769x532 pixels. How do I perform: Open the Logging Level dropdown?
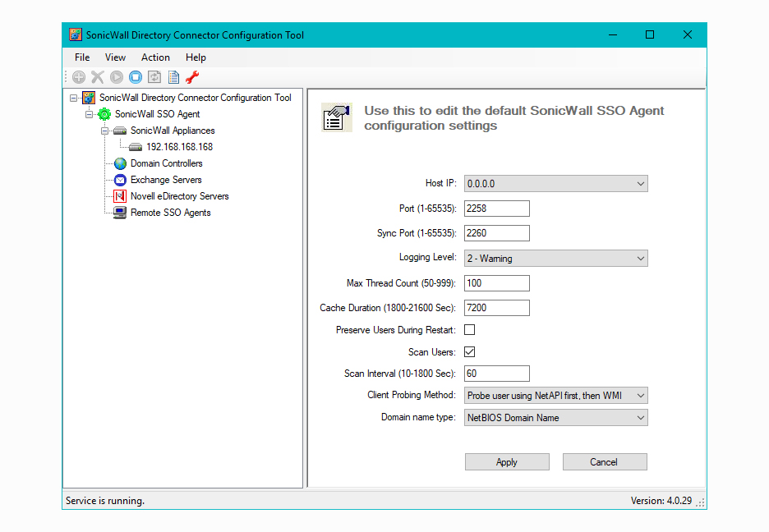pyautogui.click(x=555, y=258)
